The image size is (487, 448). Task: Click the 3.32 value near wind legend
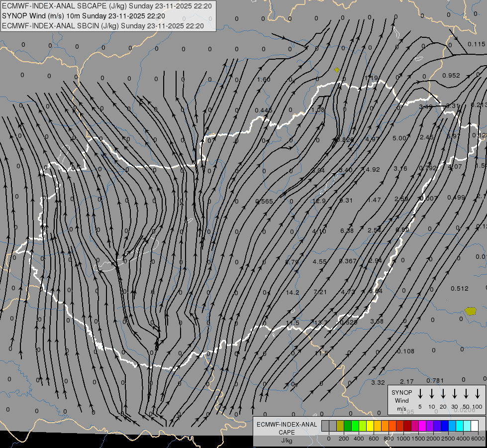[378, 383]
